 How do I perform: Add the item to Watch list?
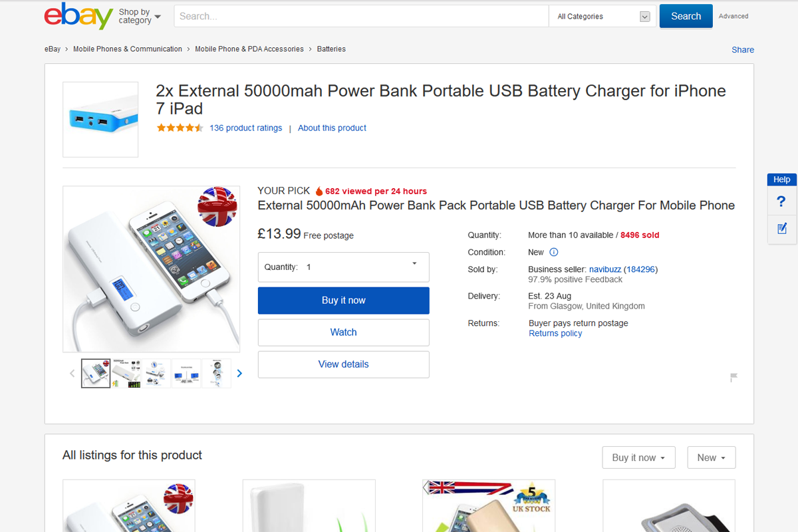click(x=343, y=332)
